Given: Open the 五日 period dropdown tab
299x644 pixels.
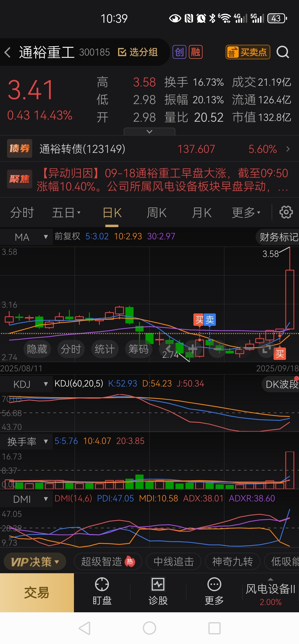Looking at the screenshot, I should [x=66, y=213].
